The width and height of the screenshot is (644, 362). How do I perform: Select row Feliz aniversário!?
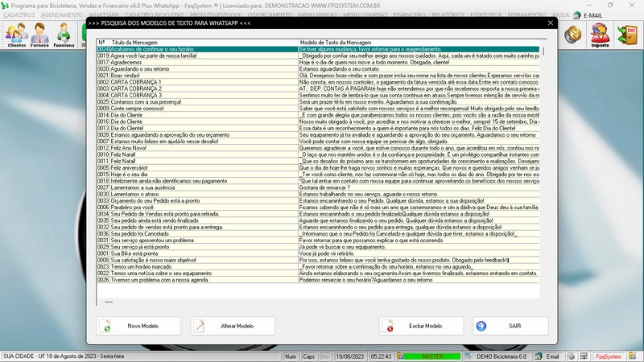coord(318,168)
